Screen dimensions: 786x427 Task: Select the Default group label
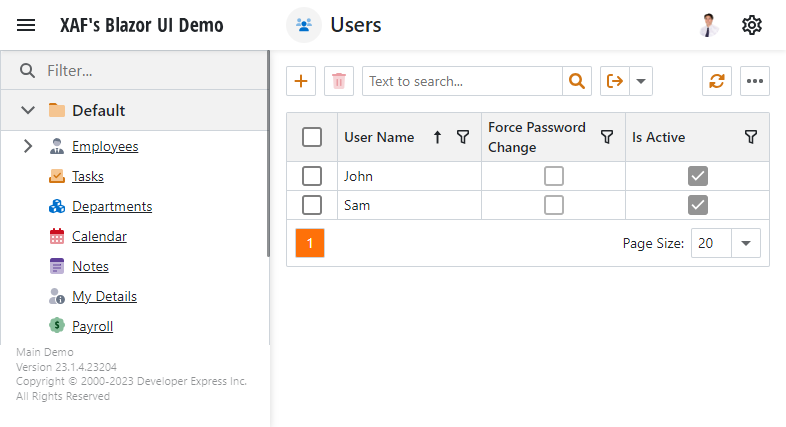pyautogui.click(x=99, y=110)
